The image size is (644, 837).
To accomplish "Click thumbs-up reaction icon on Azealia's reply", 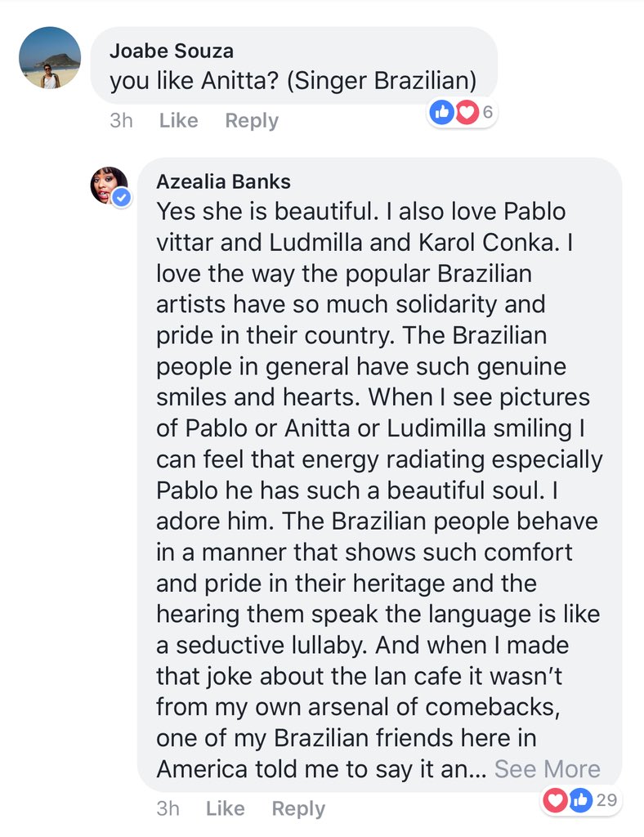I will tap(579, 800).
